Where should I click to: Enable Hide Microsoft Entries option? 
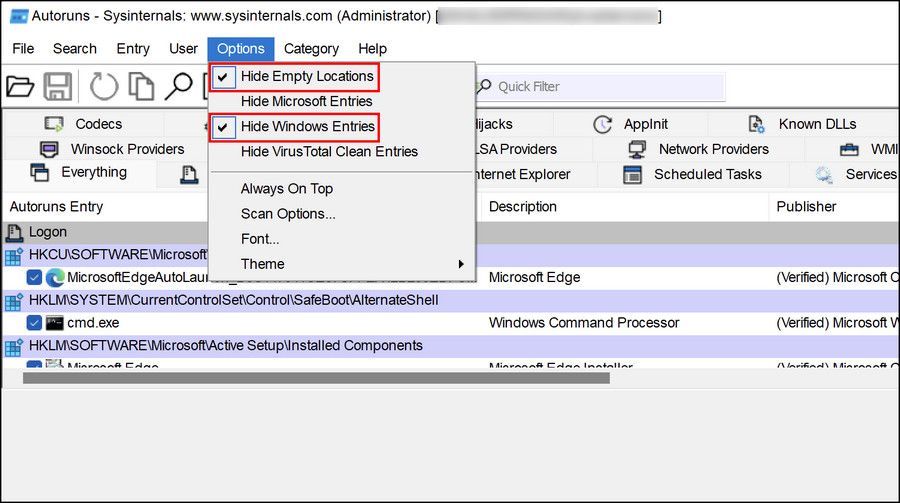(307, 102)
